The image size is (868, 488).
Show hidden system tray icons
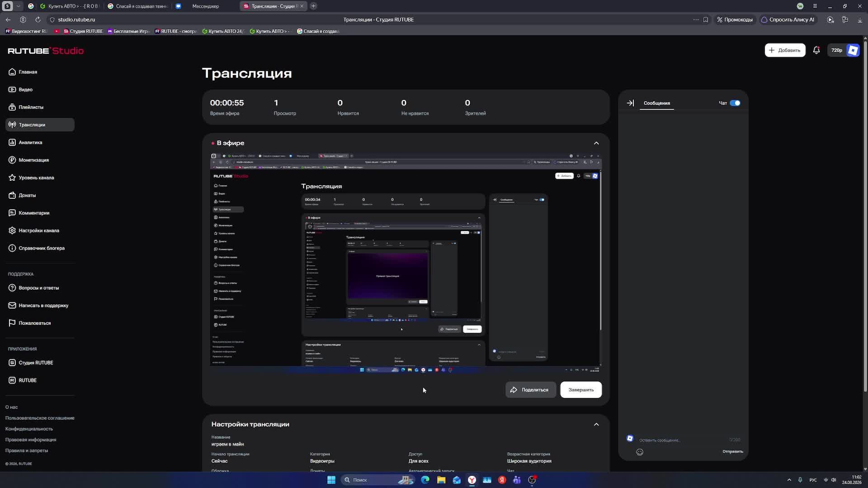coord(789,480)
